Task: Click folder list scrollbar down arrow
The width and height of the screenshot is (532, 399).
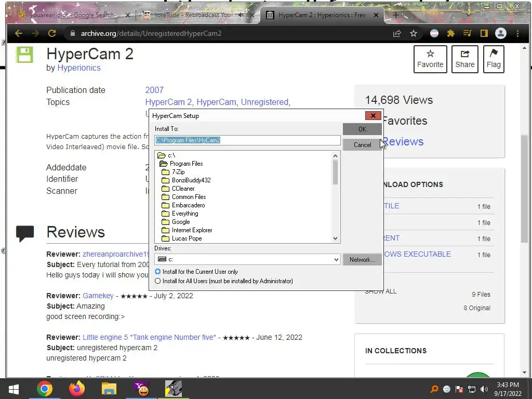Action: (335, 238)
